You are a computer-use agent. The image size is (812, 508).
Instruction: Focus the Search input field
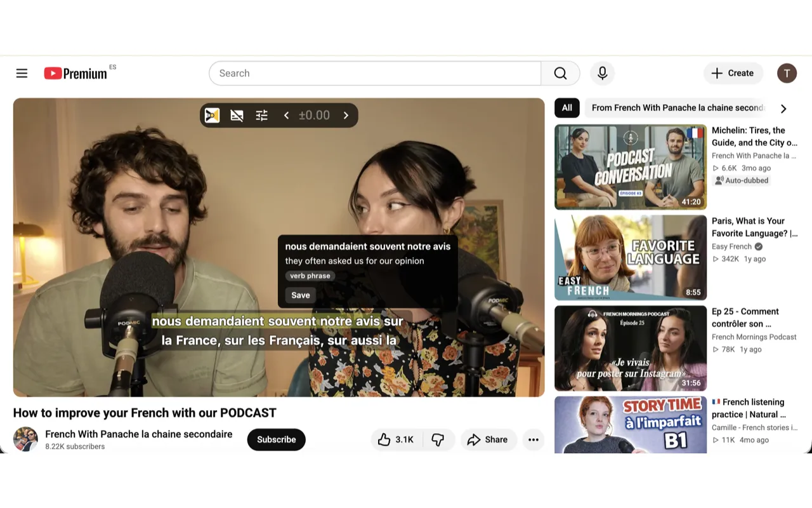(375, 73)
